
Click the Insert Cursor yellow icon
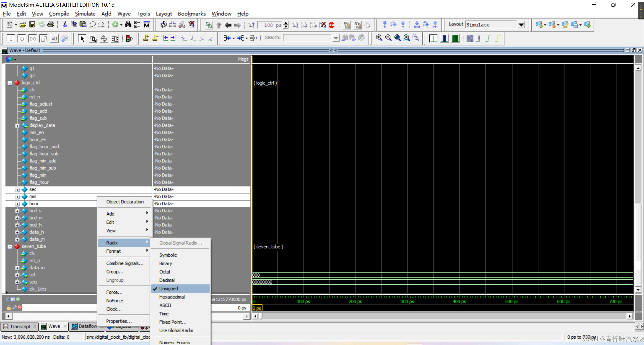[146, 38]
